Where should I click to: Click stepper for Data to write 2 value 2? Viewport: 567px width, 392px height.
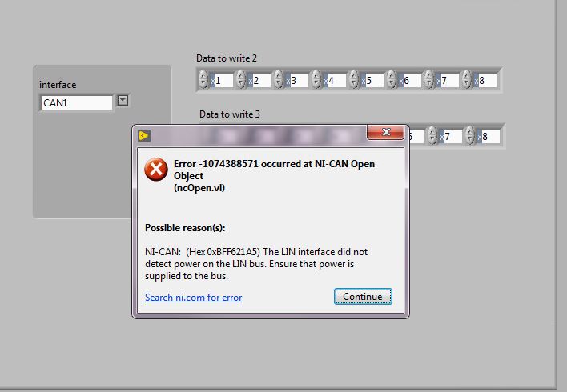point(241,79)
